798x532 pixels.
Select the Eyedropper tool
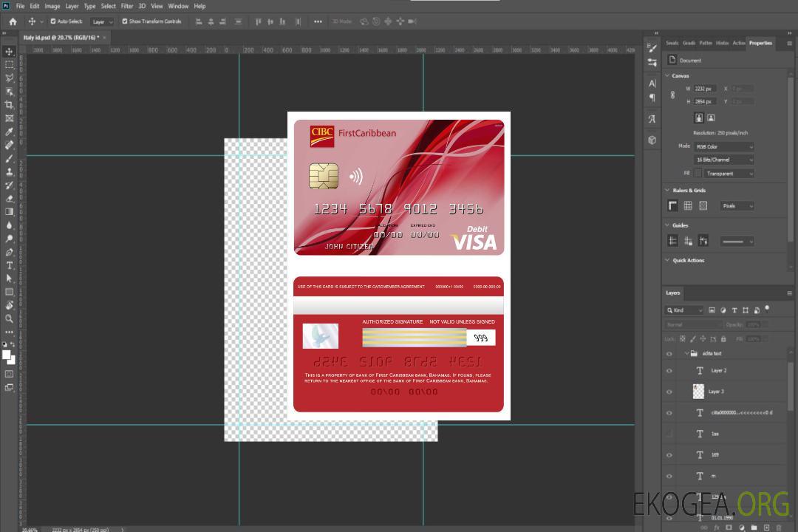coord(9,132)
